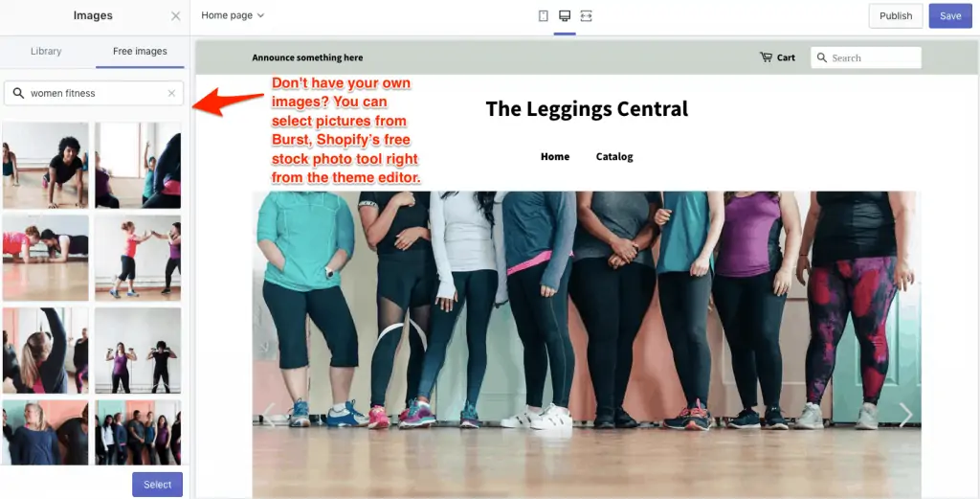Choose the stretching class by window thumbnail
The width and height of the screenshot is (980, 499).
click(x=138, y=166)
